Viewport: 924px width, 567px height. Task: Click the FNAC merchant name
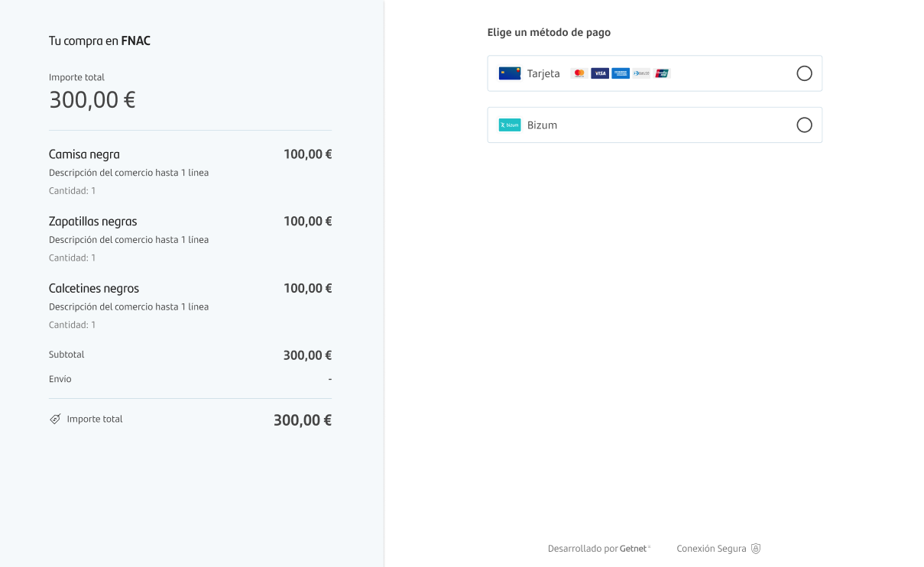point(136,41)
